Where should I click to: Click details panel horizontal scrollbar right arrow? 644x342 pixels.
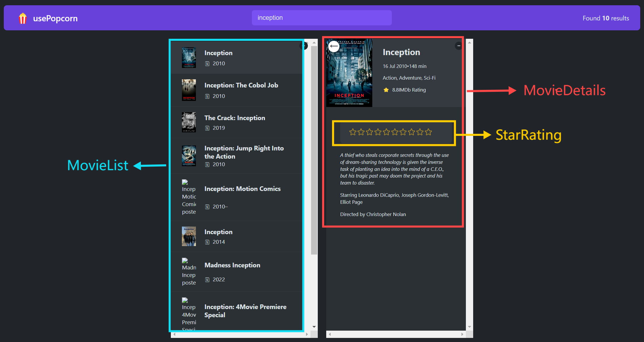coord(462,334)
